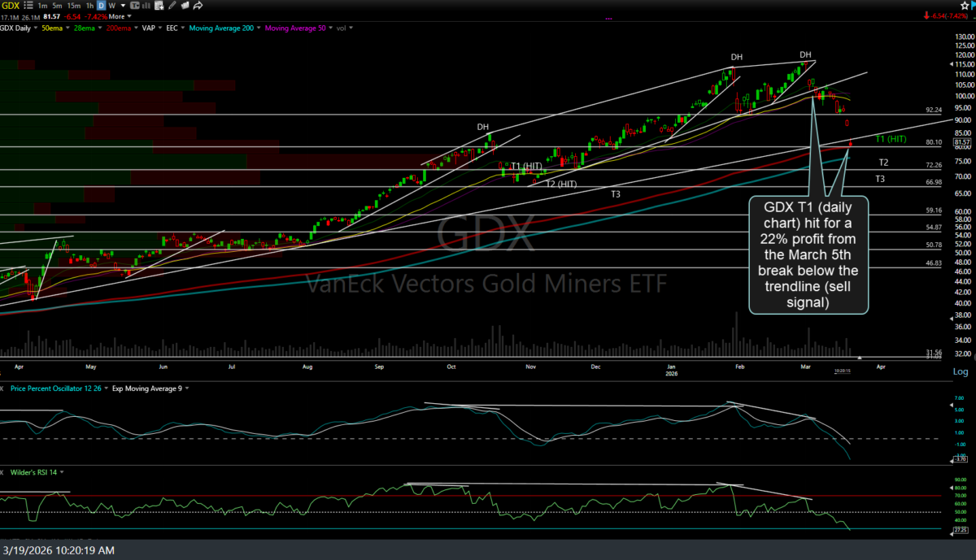Screen dimensions: 976x560
Task: Open the Moving Average 50 dropdown
Action: [330, 28]
